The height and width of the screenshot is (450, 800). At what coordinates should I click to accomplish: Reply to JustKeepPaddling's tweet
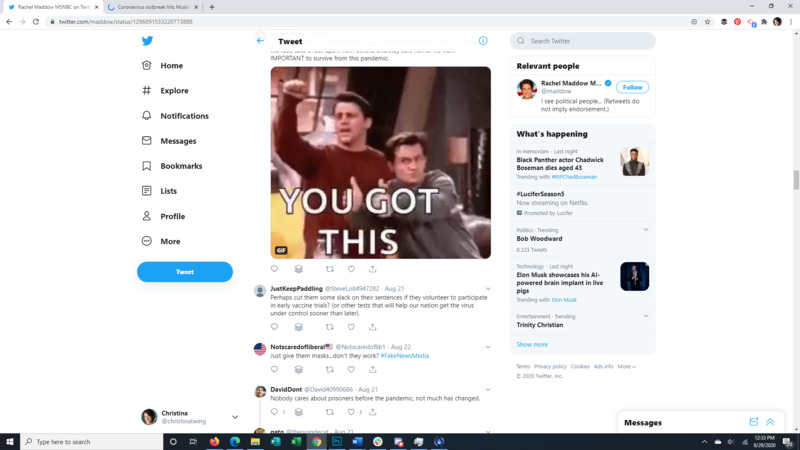[275, 327]
